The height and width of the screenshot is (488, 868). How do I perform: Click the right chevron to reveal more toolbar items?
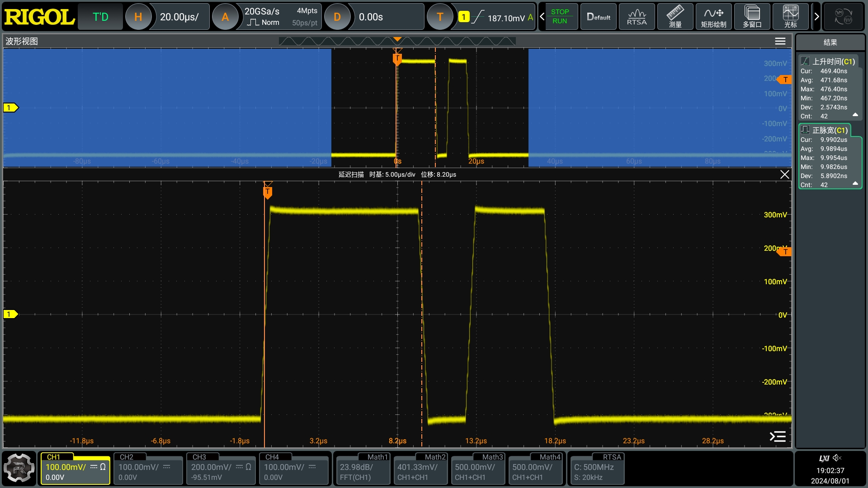click(x=816, y=16)
